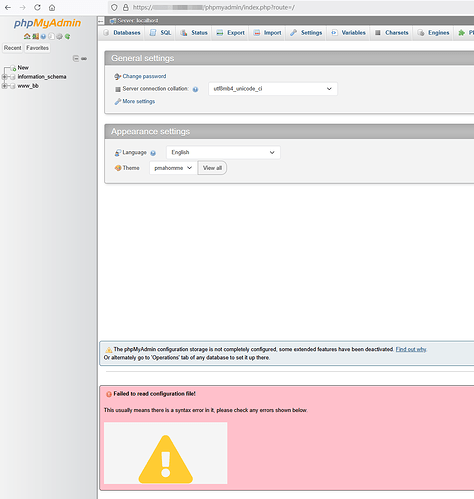Follow the Find out why link

tap(411, 349)
